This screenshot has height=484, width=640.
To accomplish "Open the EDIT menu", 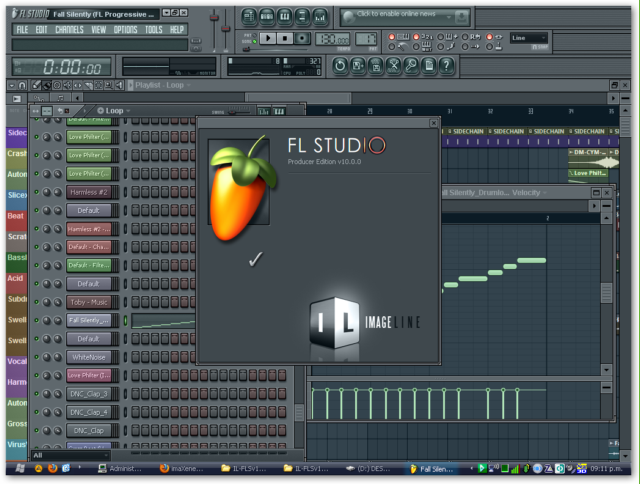I will pyautogui.click(x=41, y=29).
